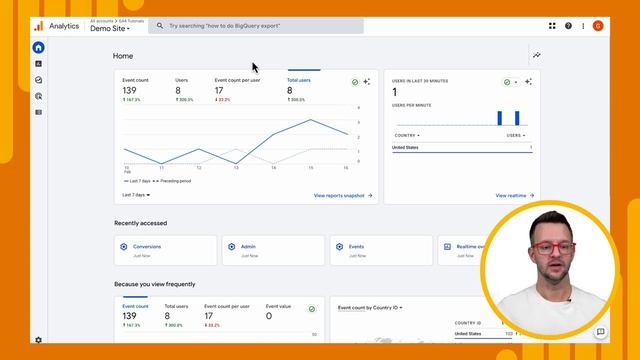Open the Help question mark icon

pos(568,26)
